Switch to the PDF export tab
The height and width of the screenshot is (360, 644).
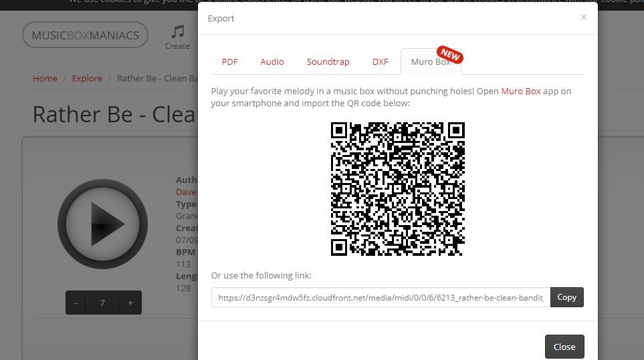[229, 62]
